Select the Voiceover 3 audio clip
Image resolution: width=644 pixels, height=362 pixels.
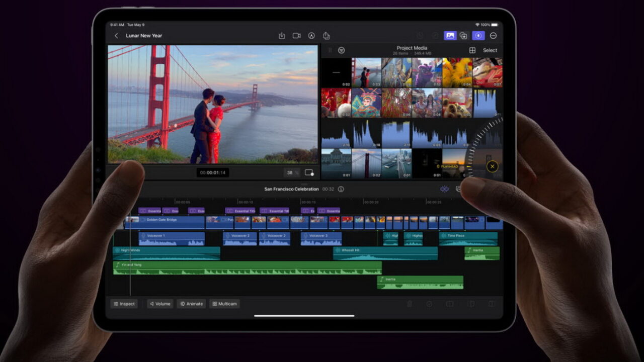coord(321,239)
